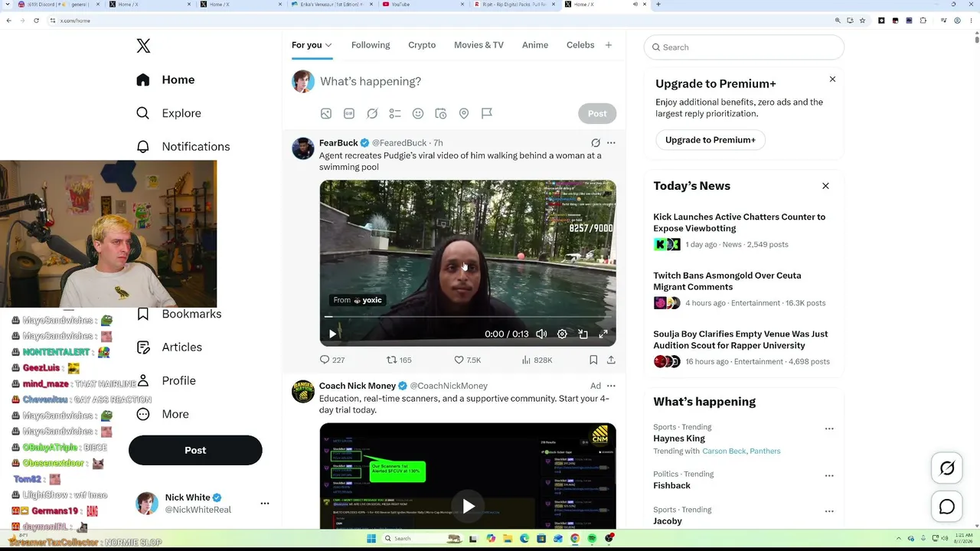
Task: Open the Windows Start menu
Action: coord(371,539)
